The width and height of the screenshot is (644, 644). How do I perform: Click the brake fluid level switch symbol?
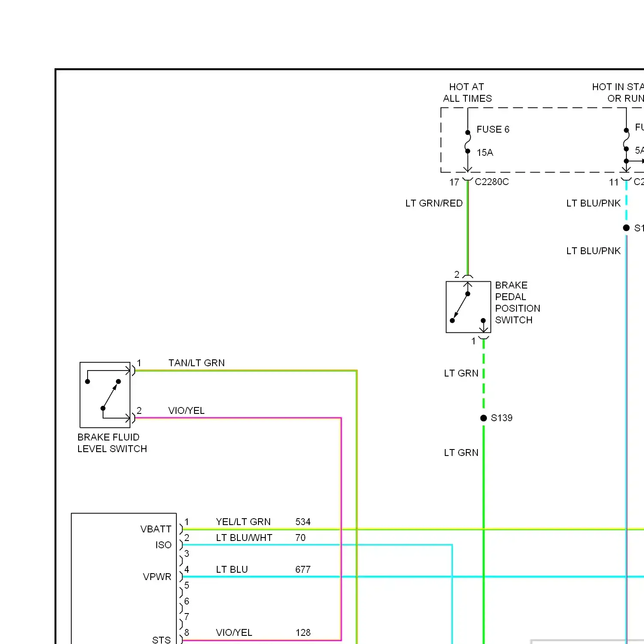(x=105, y=395)
